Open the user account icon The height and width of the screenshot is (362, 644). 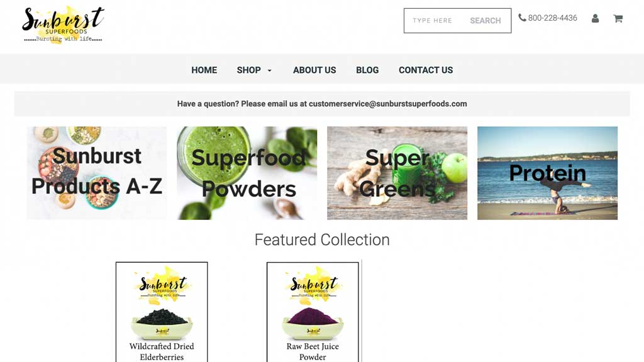tap(595, 18)
